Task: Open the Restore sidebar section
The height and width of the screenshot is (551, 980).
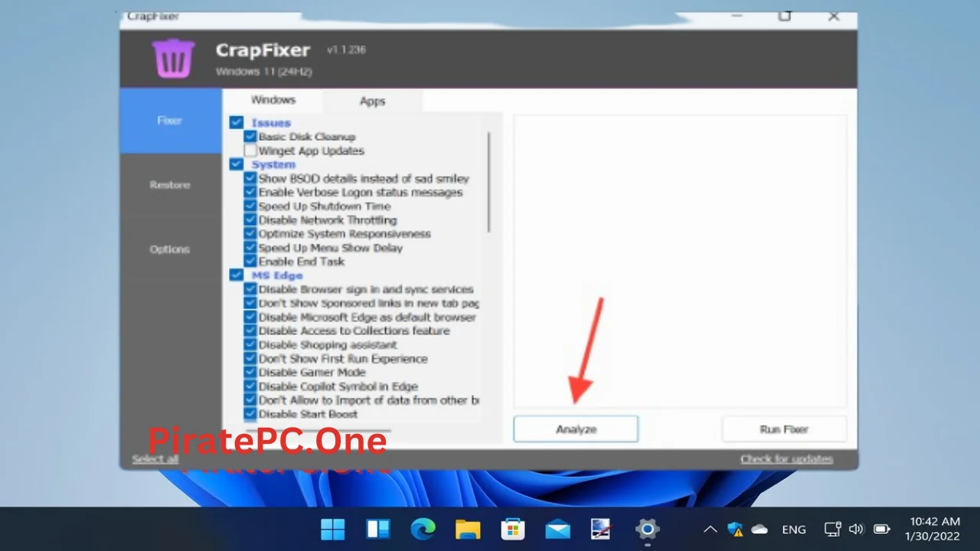Action: 170,184
